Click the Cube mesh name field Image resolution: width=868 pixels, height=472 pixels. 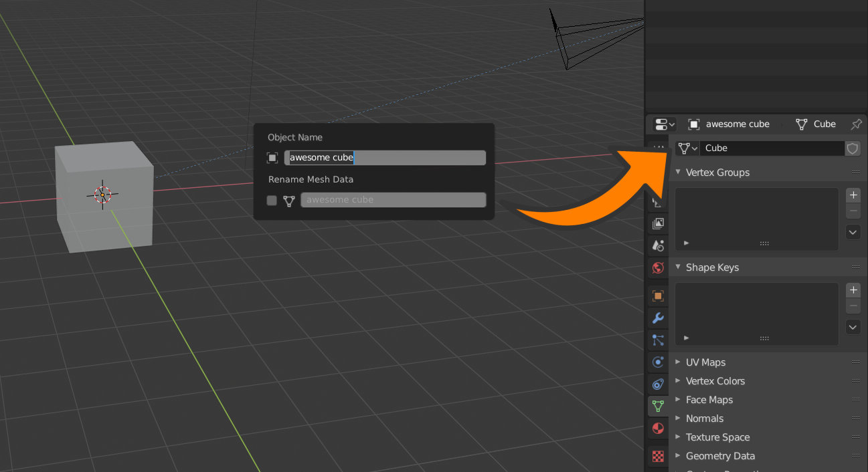(x=772, y=148)
